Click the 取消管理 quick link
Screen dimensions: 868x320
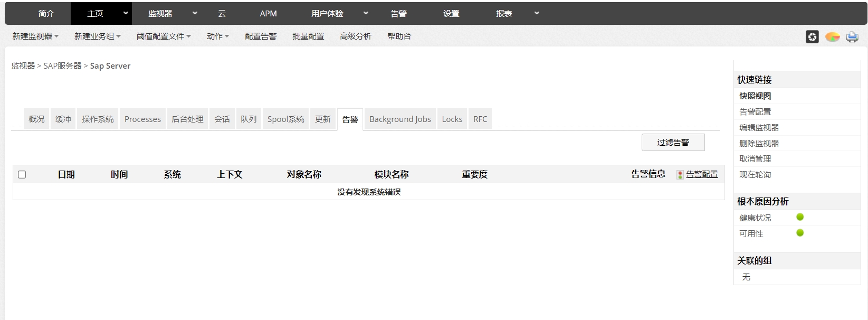(755, 159)
